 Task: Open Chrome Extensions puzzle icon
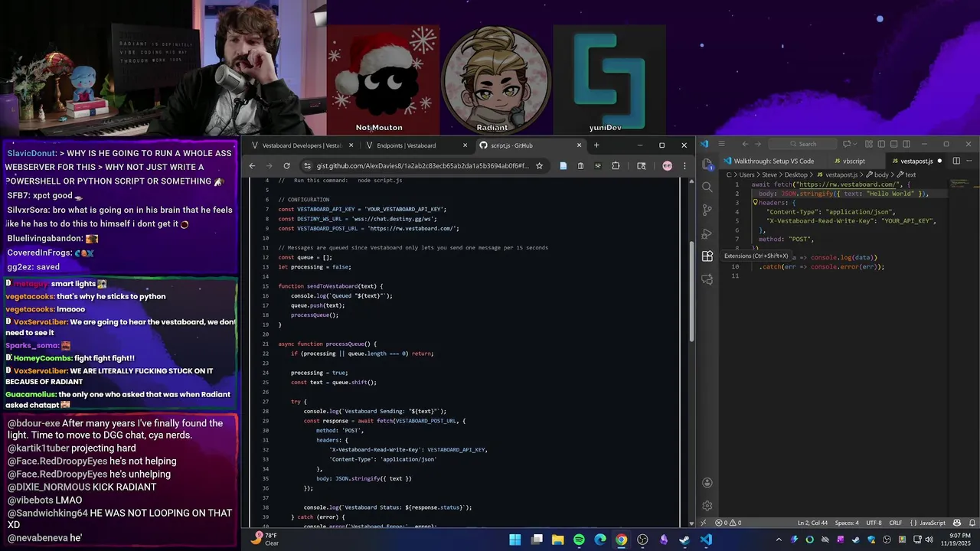[616, 166]
